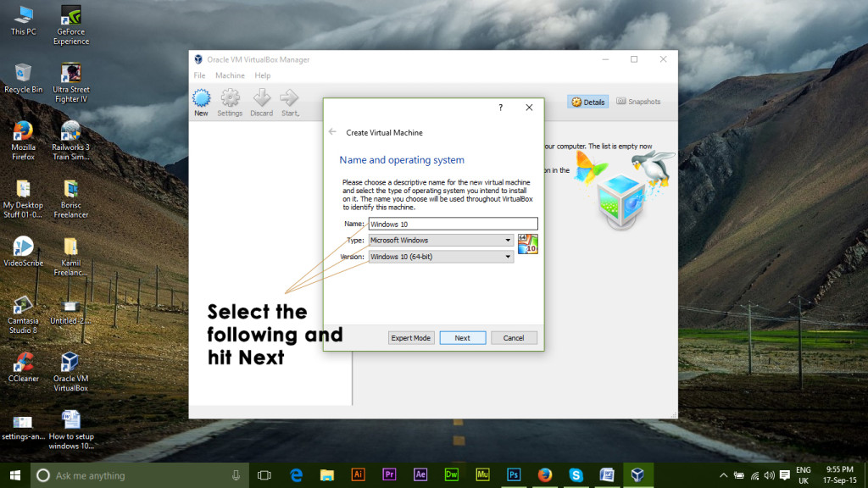This screenshot has width=868, height=488.
Task: Click the Name input field containing Windows 10
Action: (x=453, y=224)
